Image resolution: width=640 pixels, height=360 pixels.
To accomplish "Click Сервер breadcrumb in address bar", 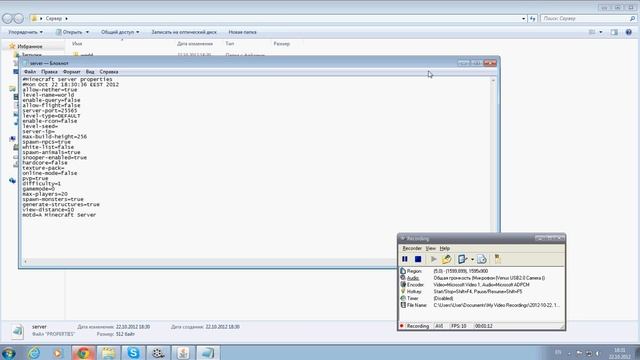I will coord(54,18).
